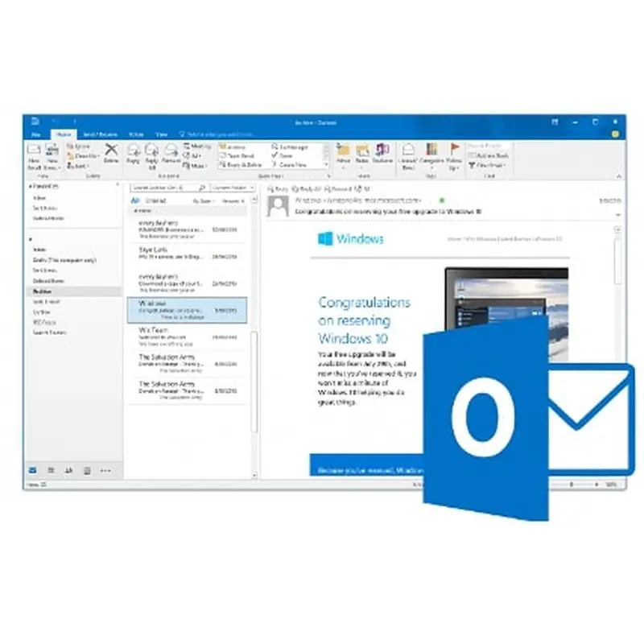Select the Unread filter in message list
The image size is (644, 644).
(x=156, y=200)
